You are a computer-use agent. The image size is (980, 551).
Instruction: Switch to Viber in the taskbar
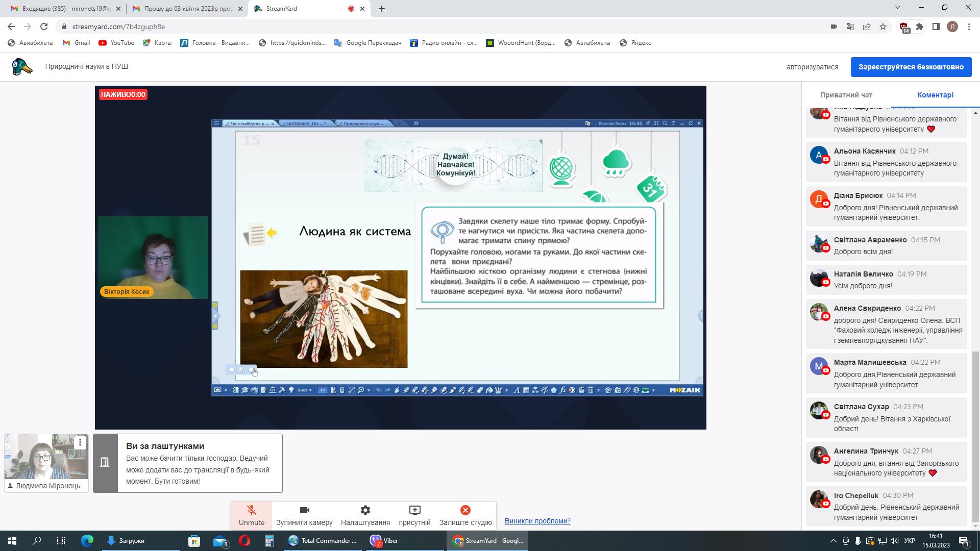406,541
